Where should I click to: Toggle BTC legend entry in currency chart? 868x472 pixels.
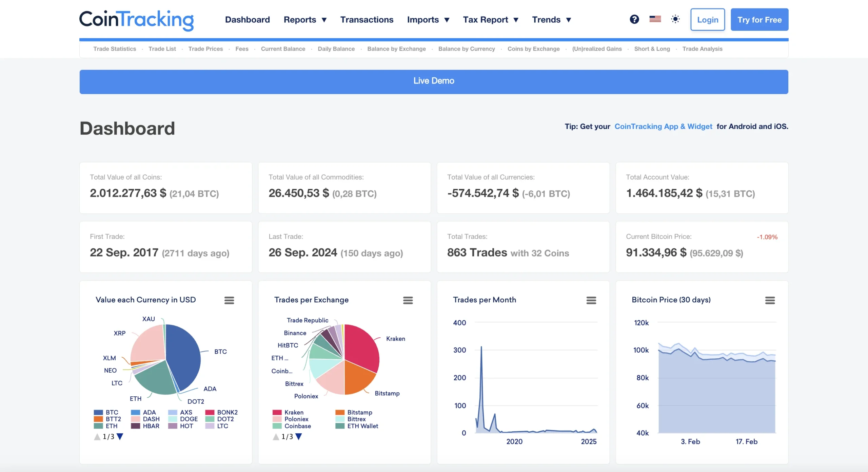point(106,412)
